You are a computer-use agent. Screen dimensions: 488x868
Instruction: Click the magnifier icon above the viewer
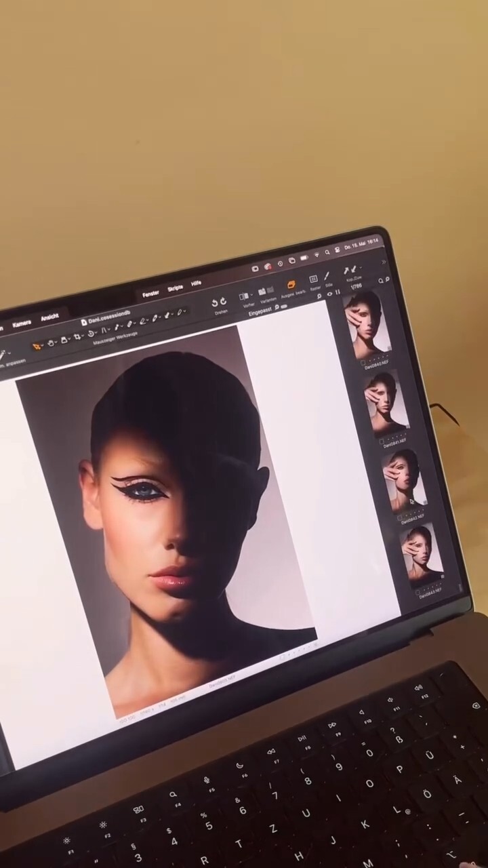click(319, 296)
